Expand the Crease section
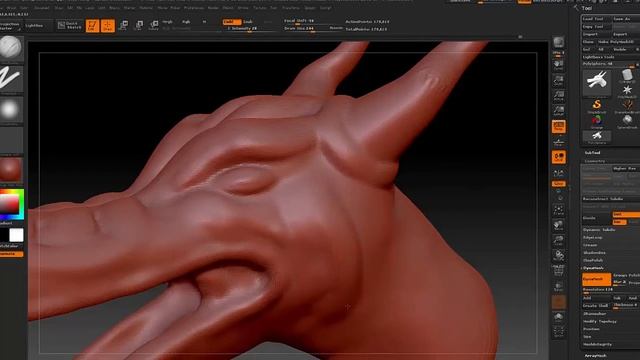This screenshot has height=360, width=640. point(591,245)
